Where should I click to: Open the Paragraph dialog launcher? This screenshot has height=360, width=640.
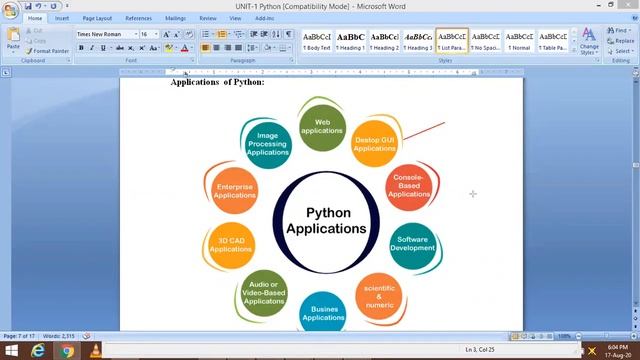click(291, 60)
